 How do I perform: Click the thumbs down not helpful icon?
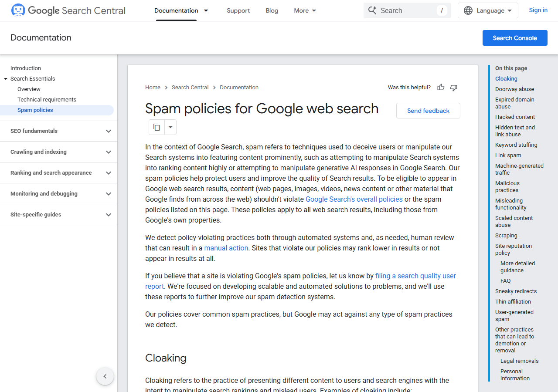click(454, 88)
